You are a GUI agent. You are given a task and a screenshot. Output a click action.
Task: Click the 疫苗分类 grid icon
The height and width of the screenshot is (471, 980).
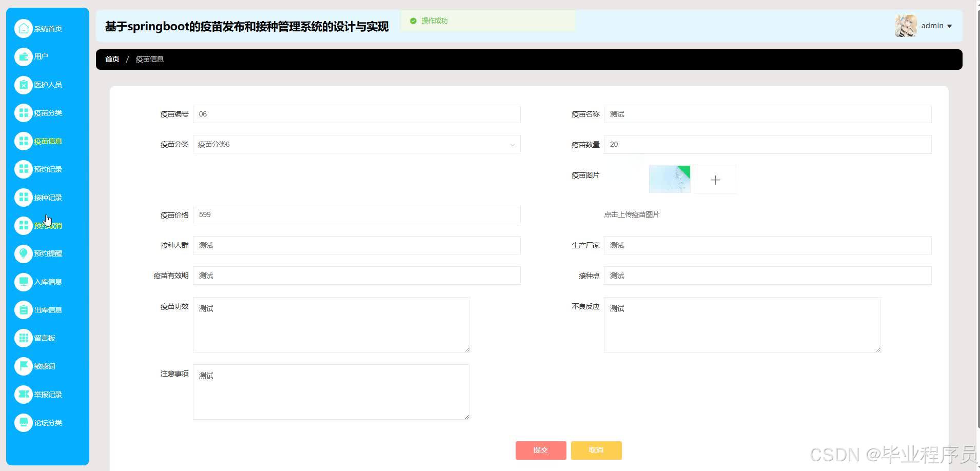[24, 113]
